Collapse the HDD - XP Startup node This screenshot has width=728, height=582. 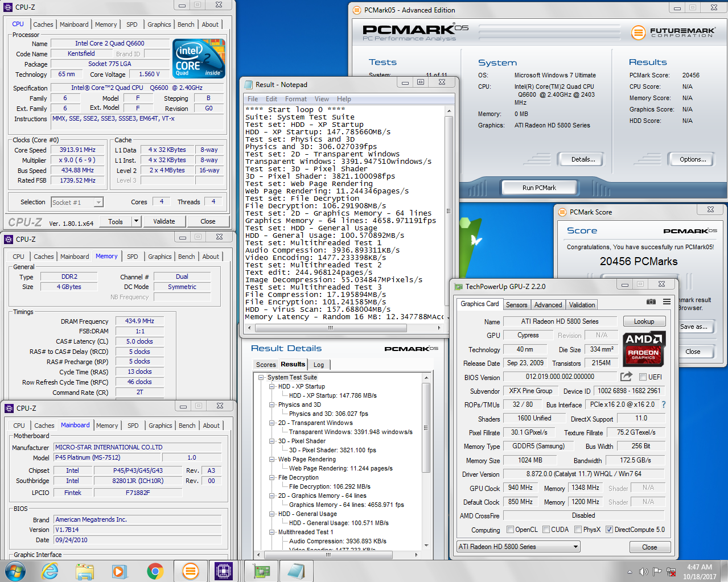pyautogui.click(x=272, y=386)
